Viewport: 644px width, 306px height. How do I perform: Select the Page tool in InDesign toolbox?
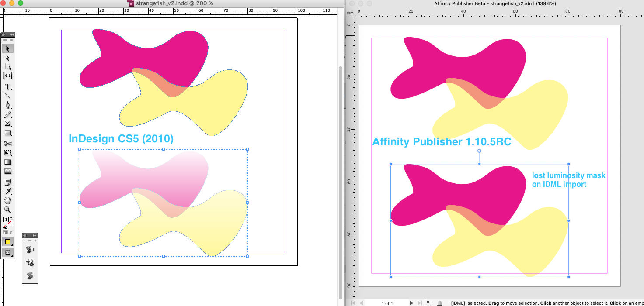tap(8, 67)
